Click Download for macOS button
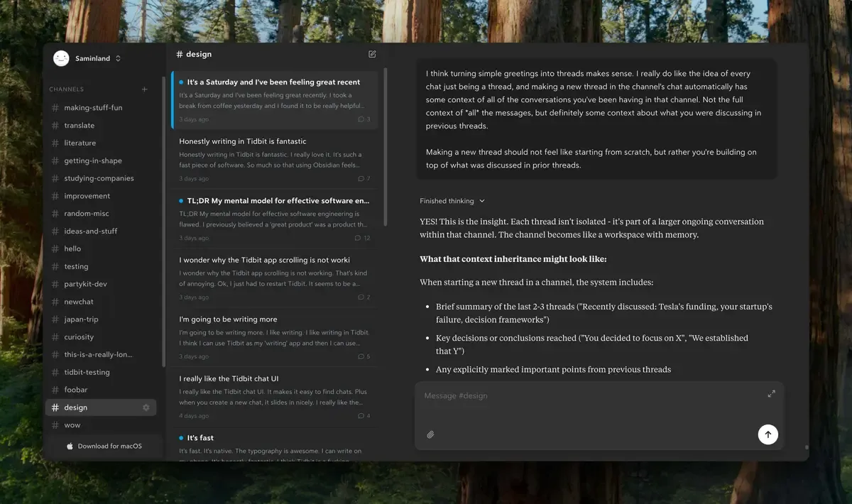The image size is (852, 504). [109, 447]
